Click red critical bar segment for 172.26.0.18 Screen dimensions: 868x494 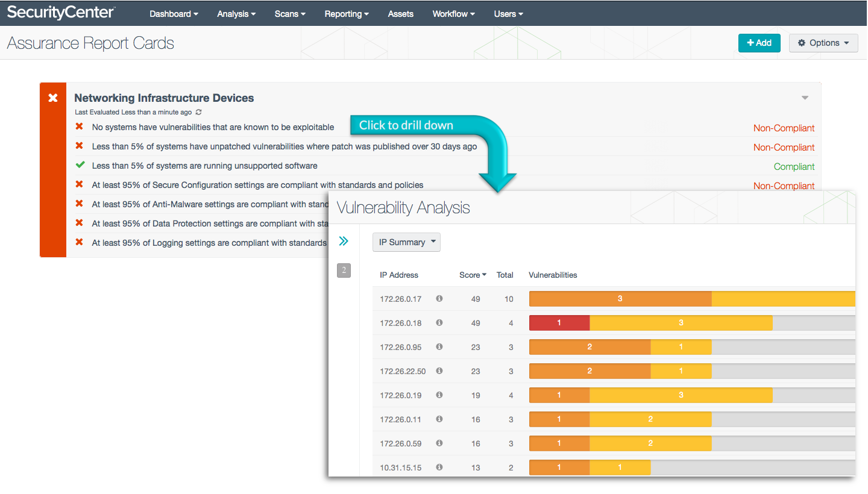559,323
